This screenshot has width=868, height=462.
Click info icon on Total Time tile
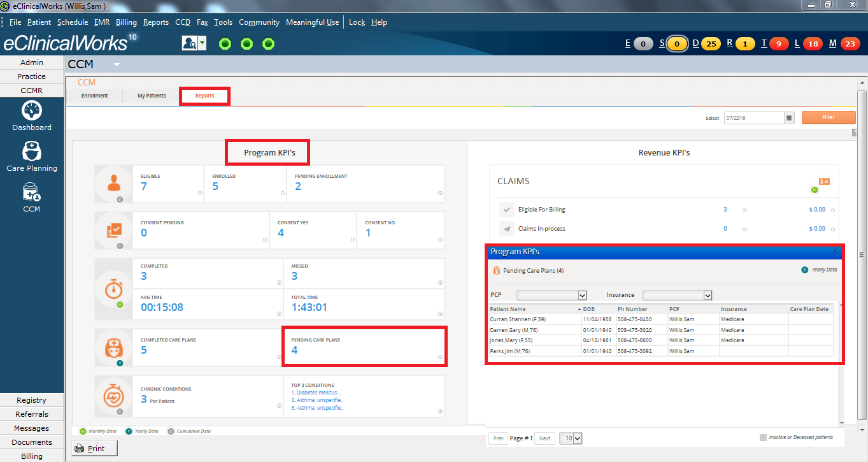(440, 314)
